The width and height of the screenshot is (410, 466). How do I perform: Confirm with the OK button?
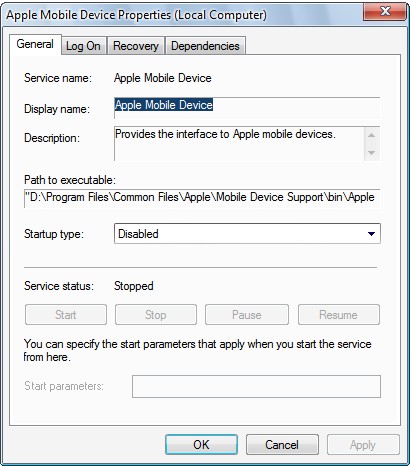[201, 445]
